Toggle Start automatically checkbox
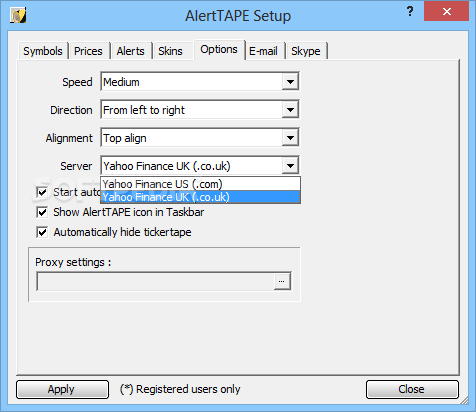The height and width of the screenshot is (412, 476). tap(42, 192)
